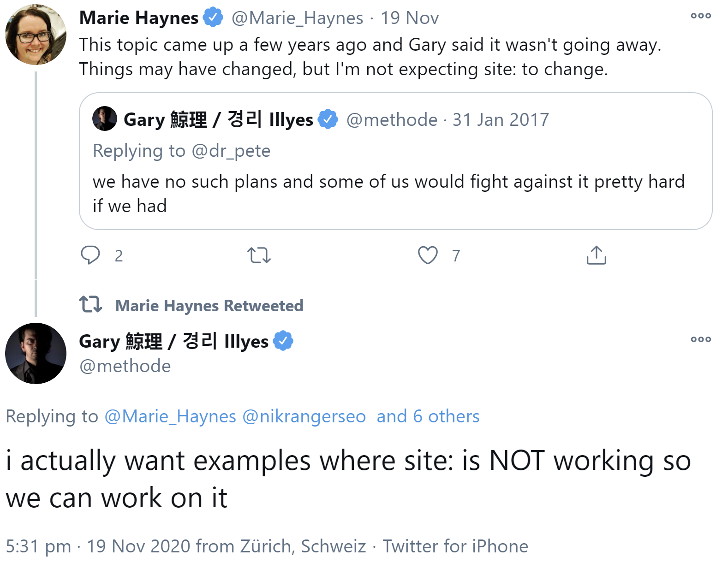Click Marie Haynes' profile picture
728x569 pixels.
pos(36,35)
